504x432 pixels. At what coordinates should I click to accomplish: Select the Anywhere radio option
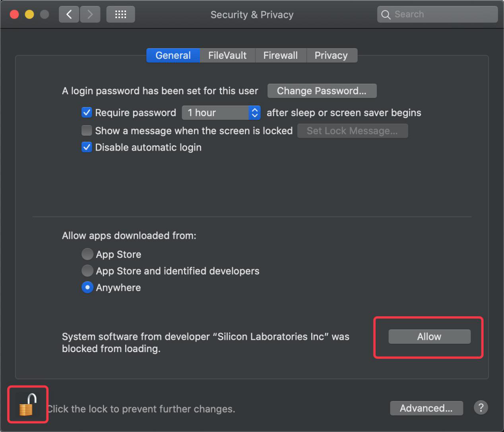coord(87,287)
